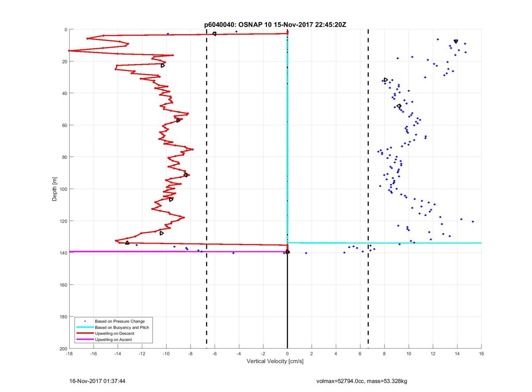
Task: Click velocity axis tick label 8
Action: point(384,354)
